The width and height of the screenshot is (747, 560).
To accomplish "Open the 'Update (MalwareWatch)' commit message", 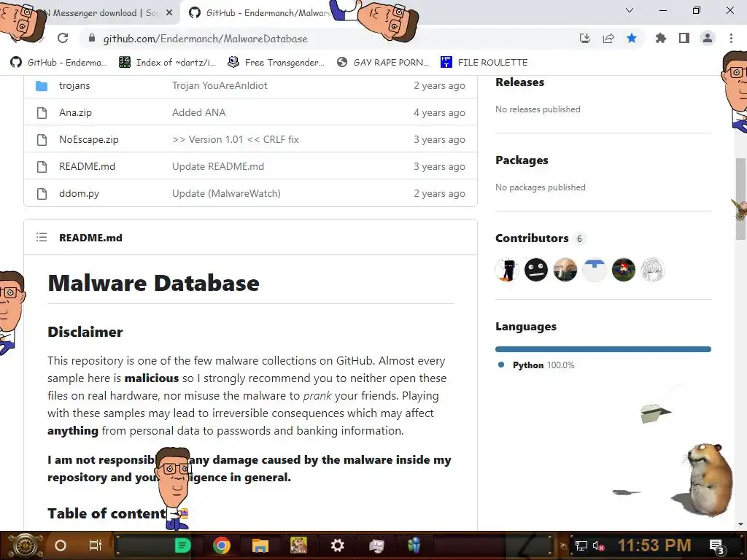I will [226, 194].
